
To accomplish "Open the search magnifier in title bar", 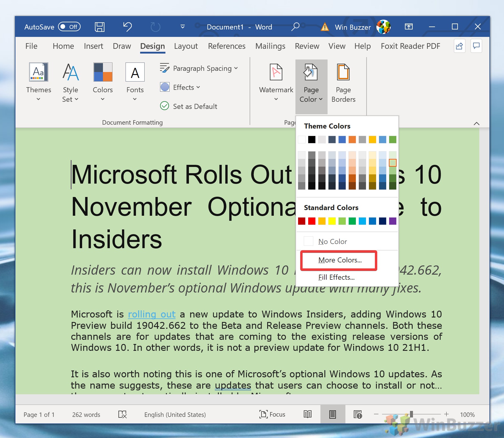I will coord(295,27).
